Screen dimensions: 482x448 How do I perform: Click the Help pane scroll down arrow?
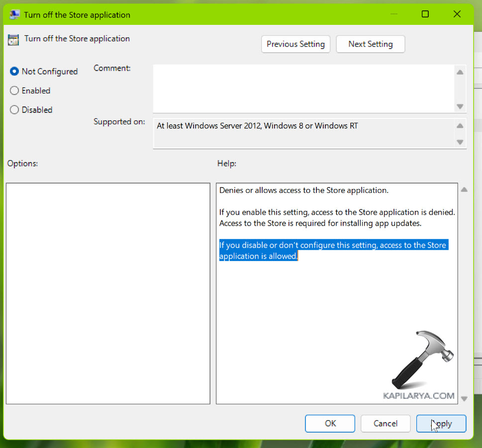click(464, 398)
